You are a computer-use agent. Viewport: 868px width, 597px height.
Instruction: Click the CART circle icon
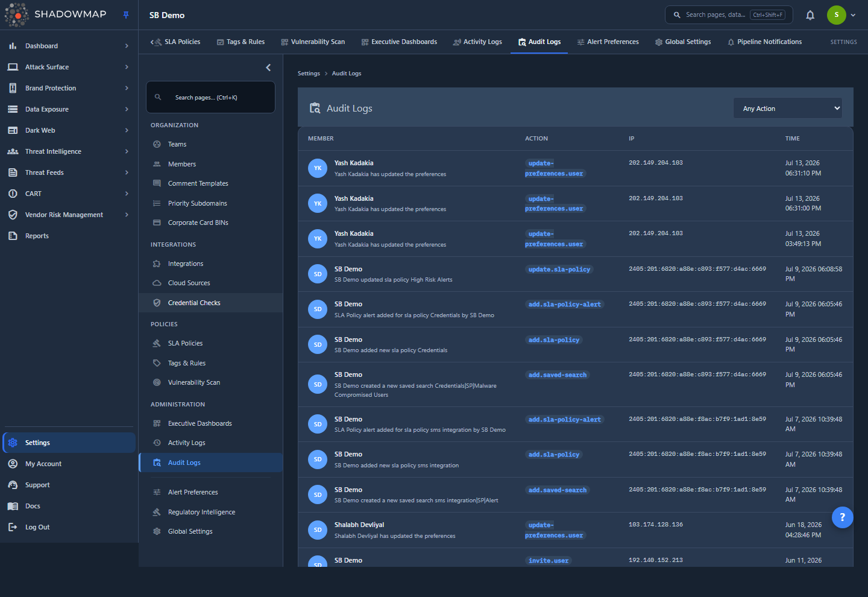coord(13,194)
